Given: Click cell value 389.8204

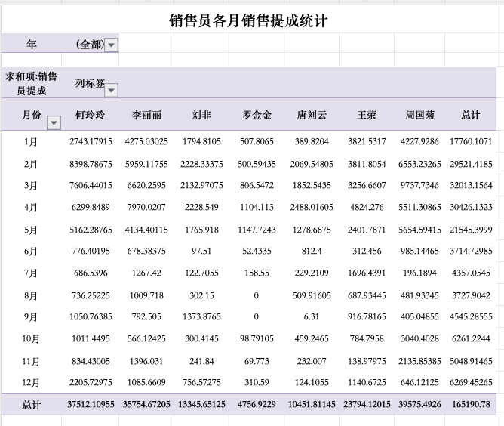Looking at the screenshot, I should point(312,141).
